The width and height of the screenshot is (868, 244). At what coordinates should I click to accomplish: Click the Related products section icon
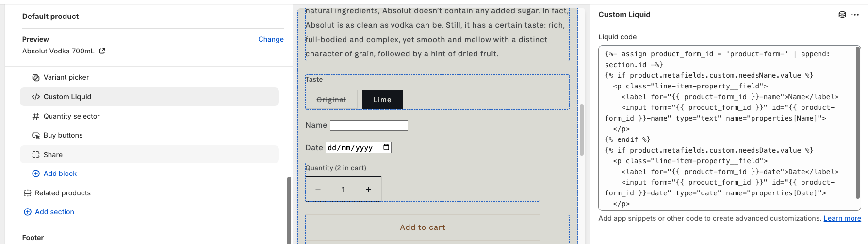click(x=28, y=193)
